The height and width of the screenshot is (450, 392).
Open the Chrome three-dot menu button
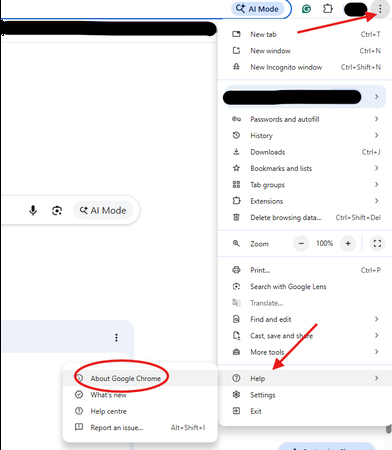(380, 9)
